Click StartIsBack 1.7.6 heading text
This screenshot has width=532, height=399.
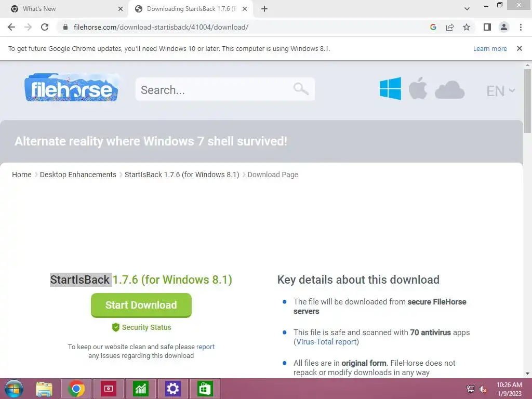pyautogui.click(x=141, y=280)
